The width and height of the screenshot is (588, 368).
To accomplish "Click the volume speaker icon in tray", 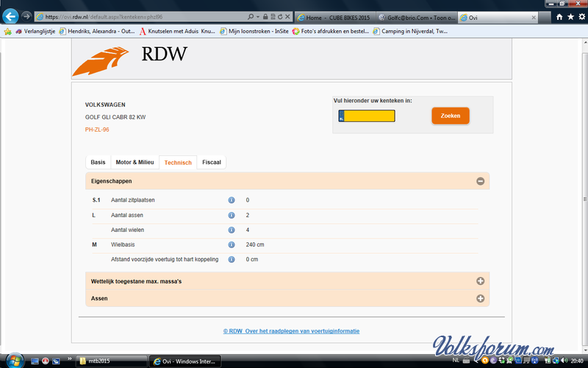I will [x=564, y=361].
